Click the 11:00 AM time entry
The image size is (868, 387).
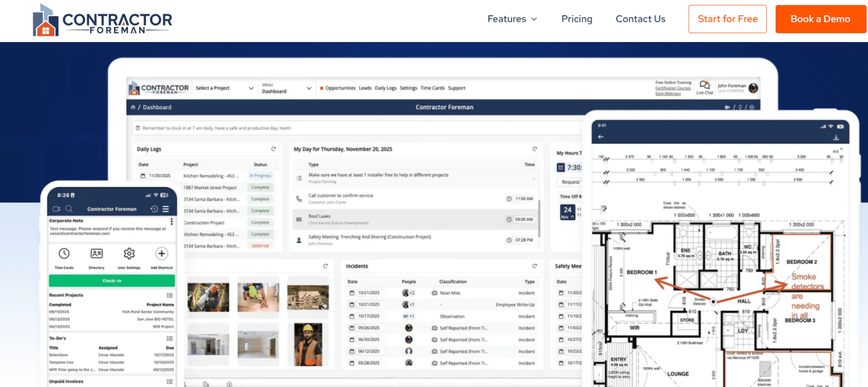point(524,199)
